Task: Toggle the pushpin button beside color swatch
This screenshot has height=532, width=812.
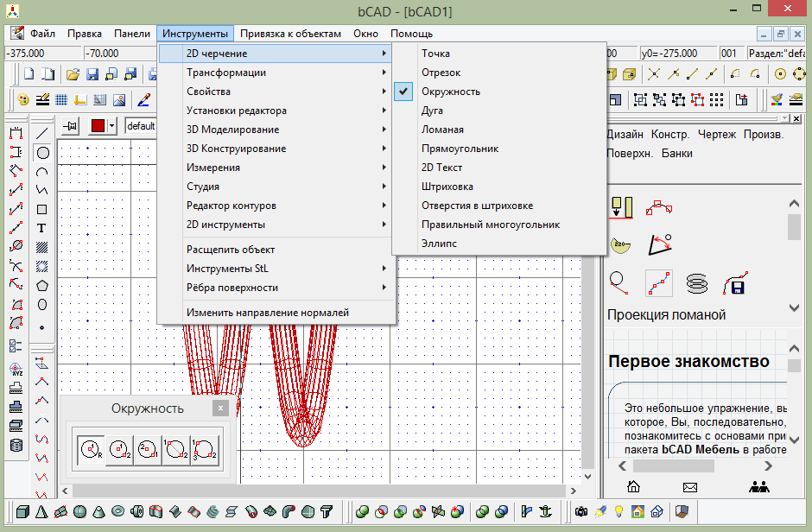Action: (x=71, y=126)
